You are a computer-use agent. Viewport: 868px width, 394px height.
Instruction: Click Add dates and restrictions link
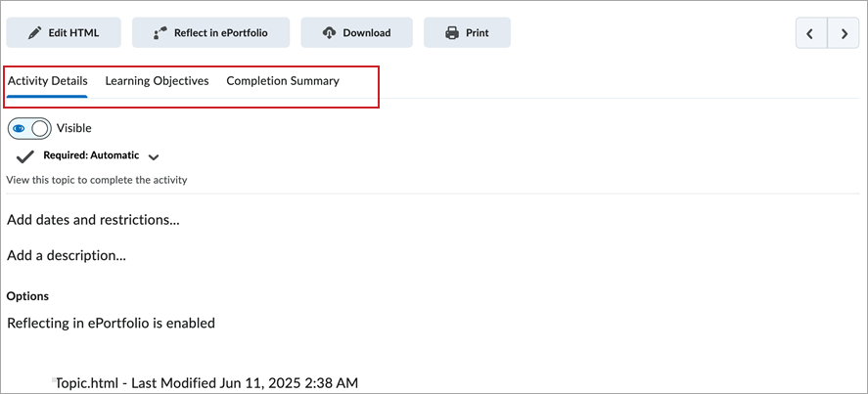93,220
